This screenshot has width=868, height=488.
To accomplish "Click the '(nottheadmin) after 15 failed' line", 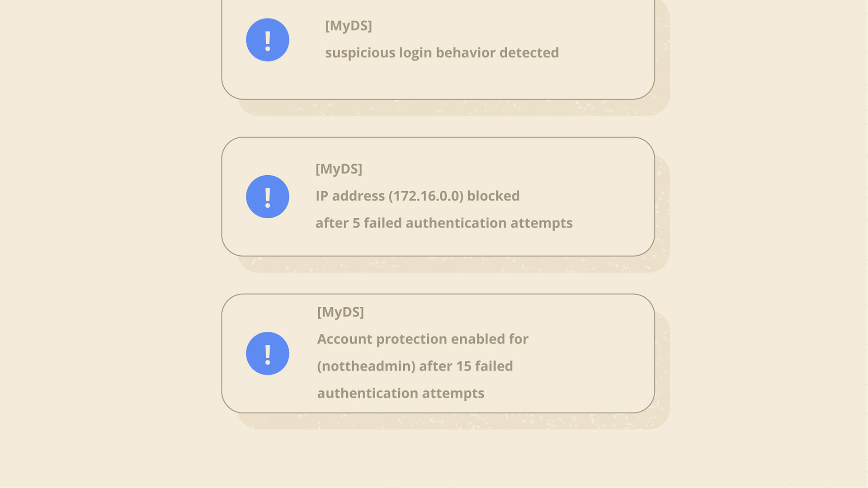I will (415, 366).
